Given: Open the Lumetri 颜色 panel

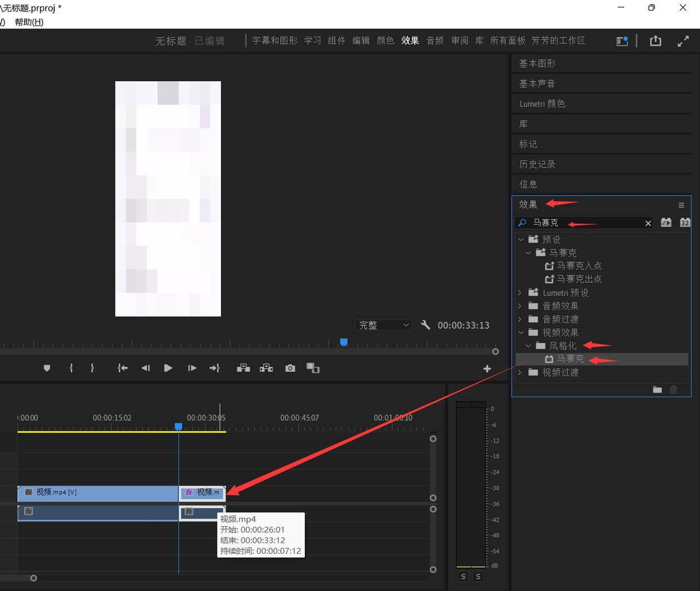Looking at the screenshot, I should coord(542,104).
